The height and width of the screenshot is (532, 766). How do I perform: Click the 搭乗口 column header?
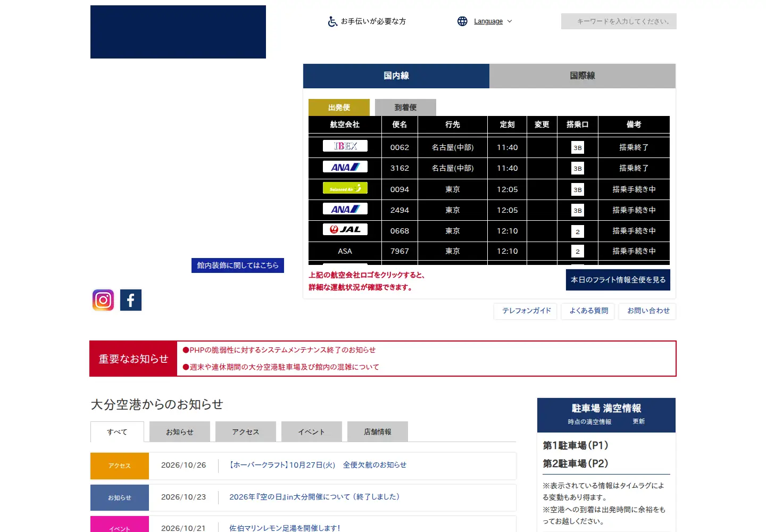coord(578,124)
